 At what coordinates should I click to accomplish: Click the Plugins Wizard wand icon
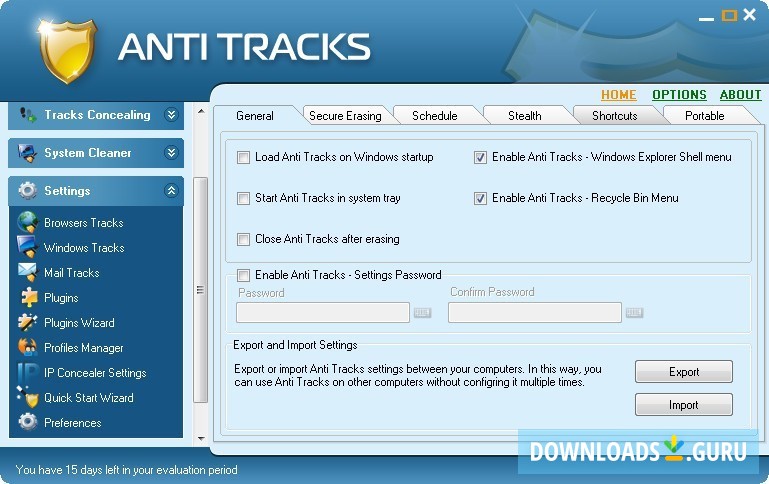(x=27, y=322)
